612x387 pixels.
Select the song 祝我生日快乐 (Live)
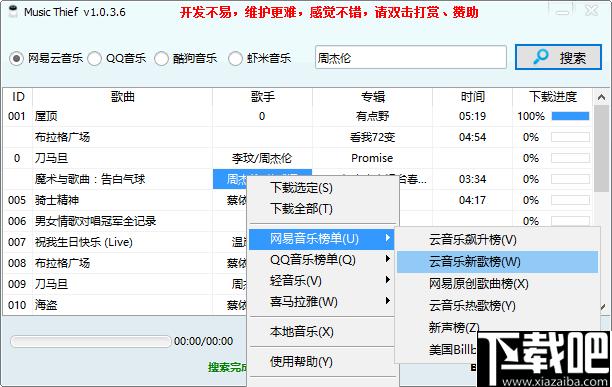(x=84, y=242)
